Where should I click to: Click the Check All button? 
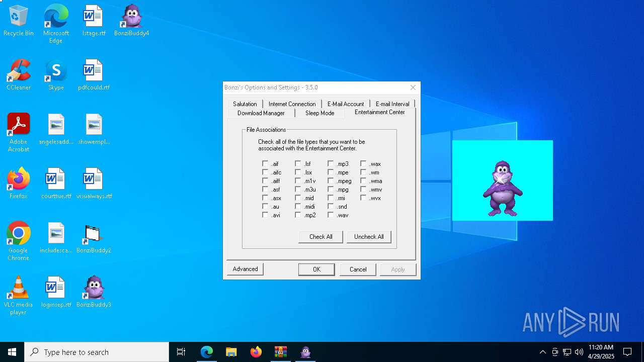321,237
